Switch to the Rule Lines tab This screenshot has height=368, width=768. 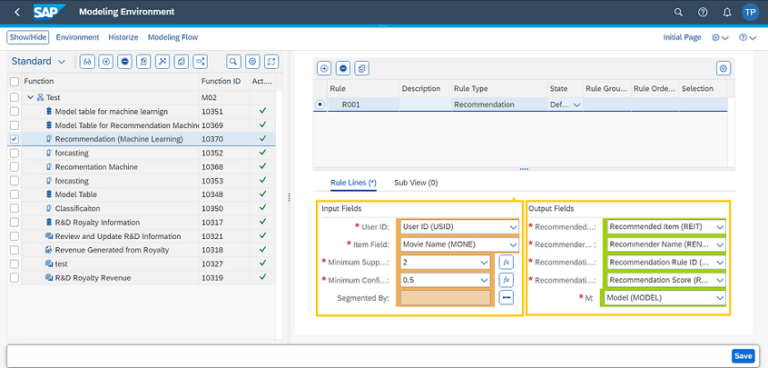point(353,183)
